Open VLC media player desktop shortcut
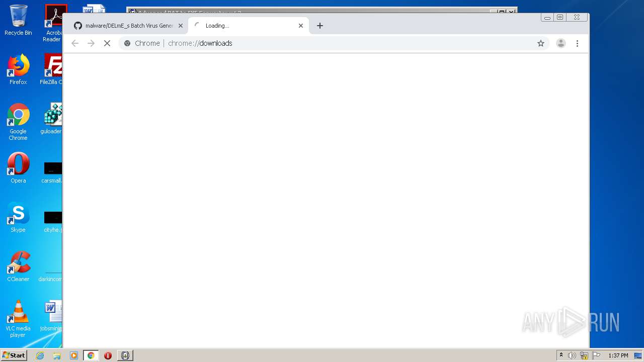Viewport: 644px width, 362px height. pos(18,319)
